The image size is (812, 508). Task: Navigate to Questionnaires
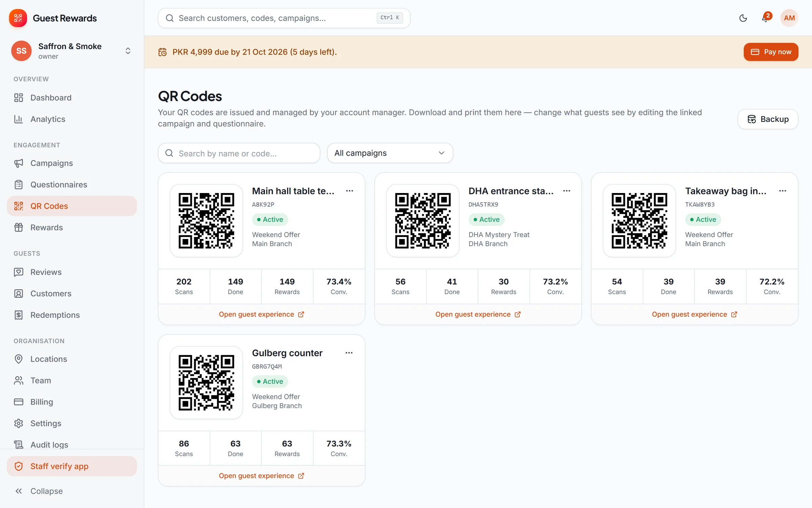click(x=72, y=185)
